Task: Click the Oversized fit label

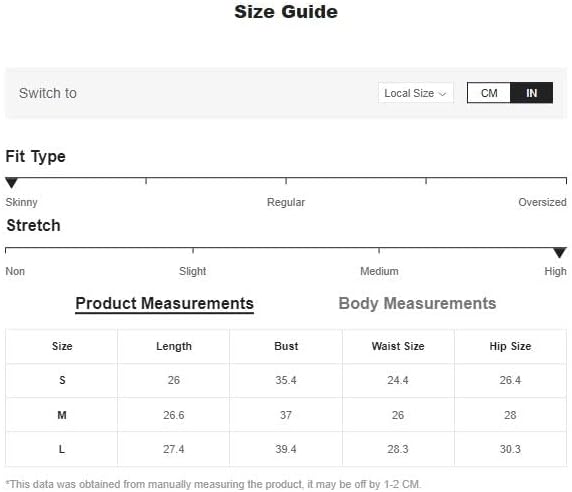Action: [542, 202]
